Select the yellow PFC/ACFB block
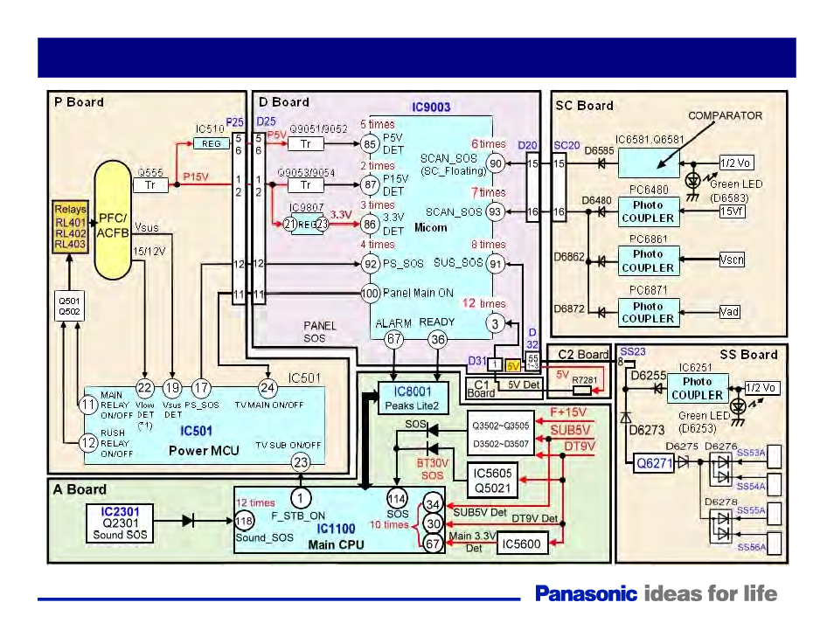Image resolution: width=834 pixels, height=644 pixels. tap(113, 220)
